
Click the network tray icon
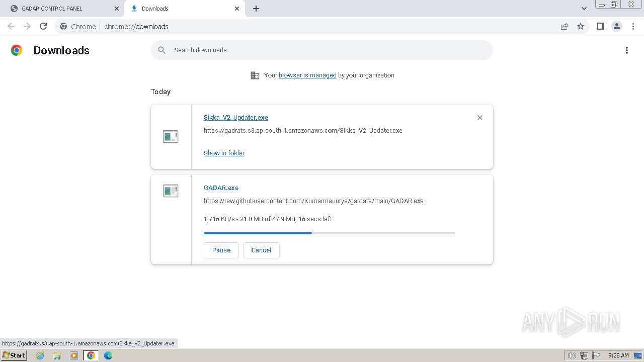point(584,355)
